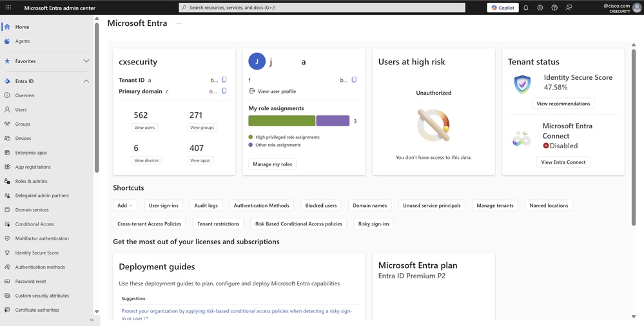This screenshot has width=644, height=326.
Task: Click View groups button
Action: 202,128
